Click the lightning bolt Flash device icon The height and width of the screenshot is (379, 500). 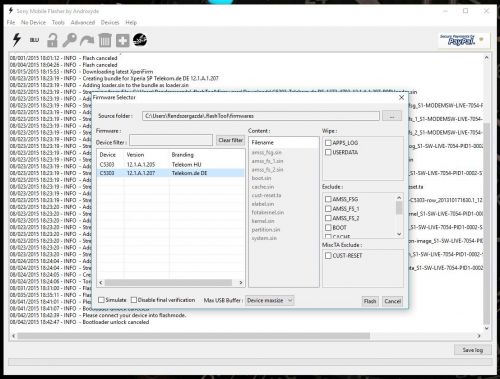coord(16,40)
